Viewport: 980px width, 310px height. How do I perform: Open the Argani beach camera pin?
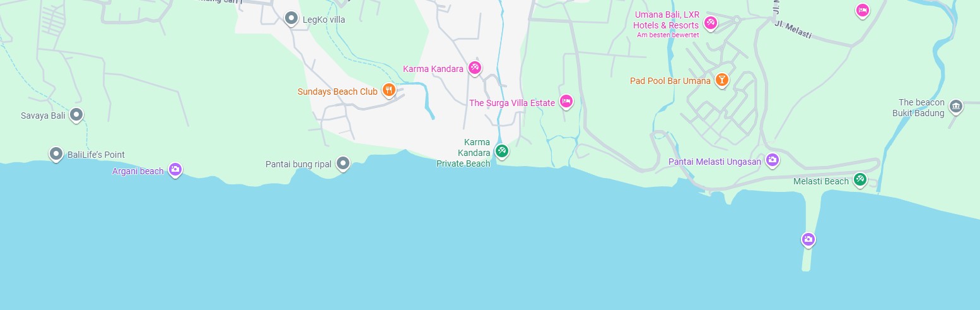[175, 170]
